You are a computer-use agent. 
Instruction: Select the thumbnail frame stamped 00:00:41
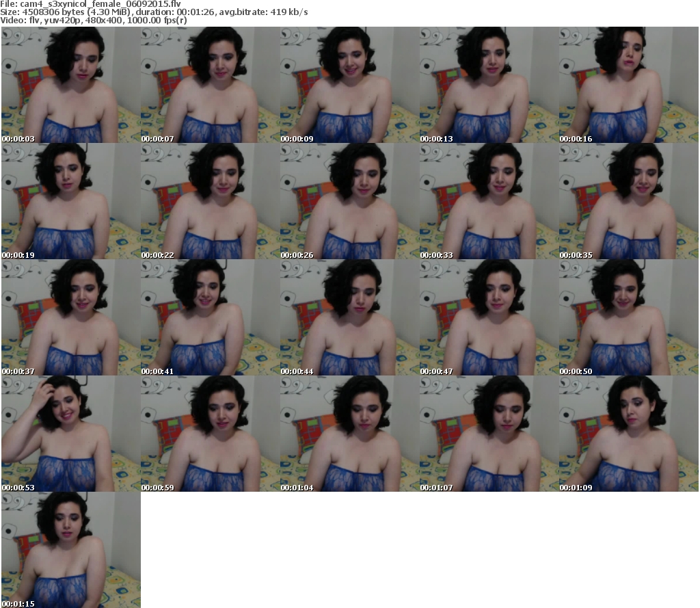(x=211, y=317)
